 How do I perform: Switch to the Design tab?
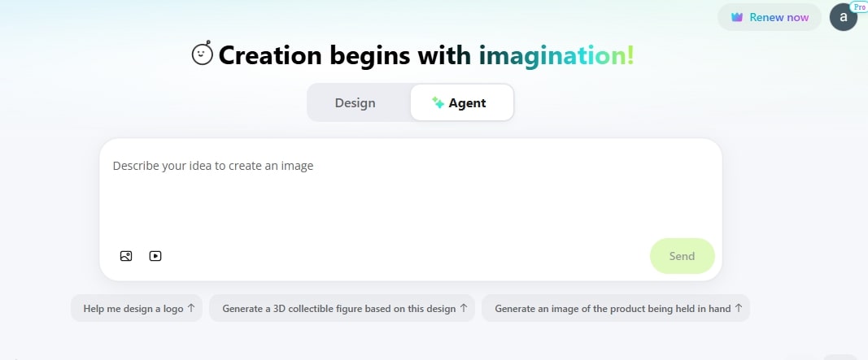[x=355, y=103]
